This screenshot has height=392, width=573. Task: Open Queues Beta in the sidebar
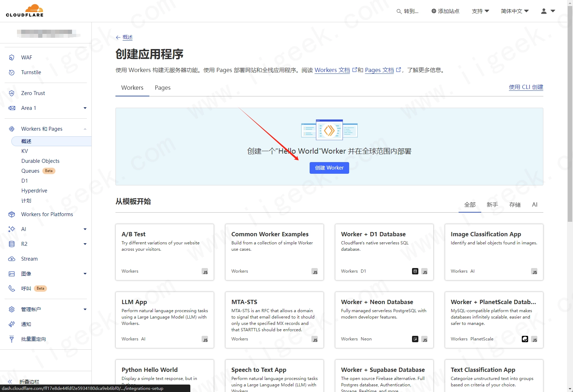[x=38, y=171]
